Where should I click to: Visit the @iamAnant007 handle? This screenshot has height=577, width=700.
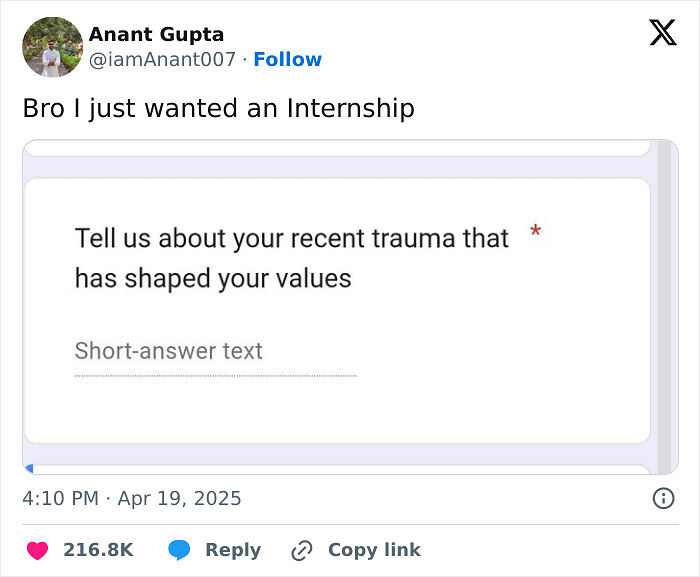click(163, 60)
